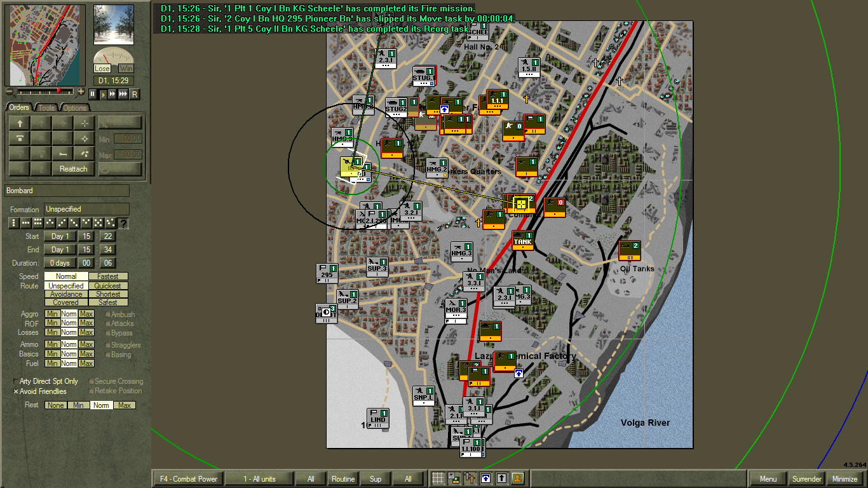Set Speed to Fastest
This screenshot has height=488, width=868.
108,276
